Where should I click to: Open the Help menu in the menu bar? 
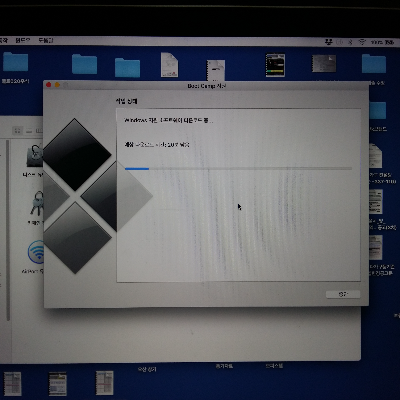[45, 40]
